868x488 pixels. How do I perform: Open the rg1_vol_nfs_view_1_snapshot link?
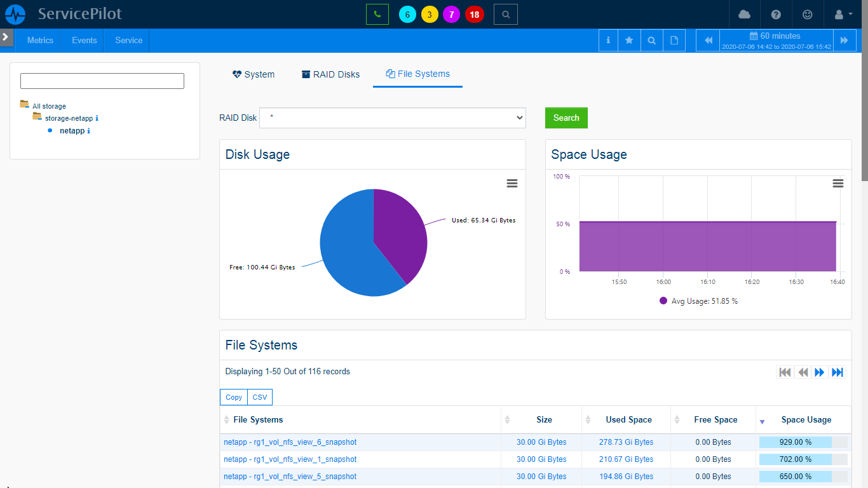tap(289, 459)
